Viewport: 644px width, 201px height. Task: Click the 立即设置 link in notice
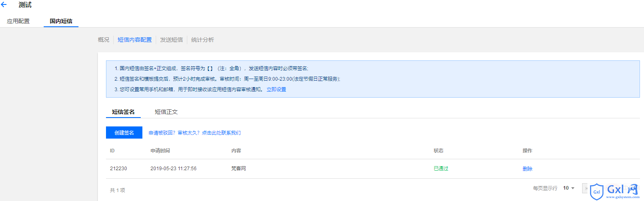click(x=276, y=90)
